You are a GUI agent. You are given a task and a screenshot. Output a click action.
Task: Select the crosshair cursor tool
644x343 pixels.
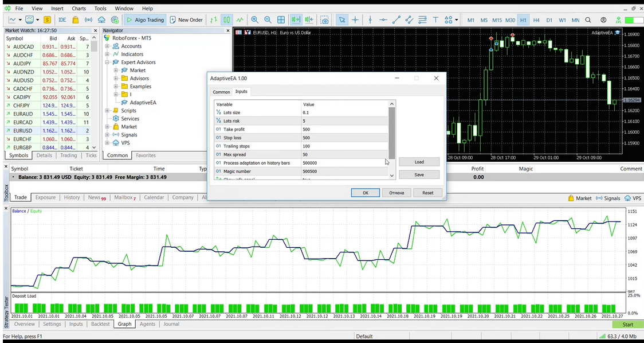[355, 20]
